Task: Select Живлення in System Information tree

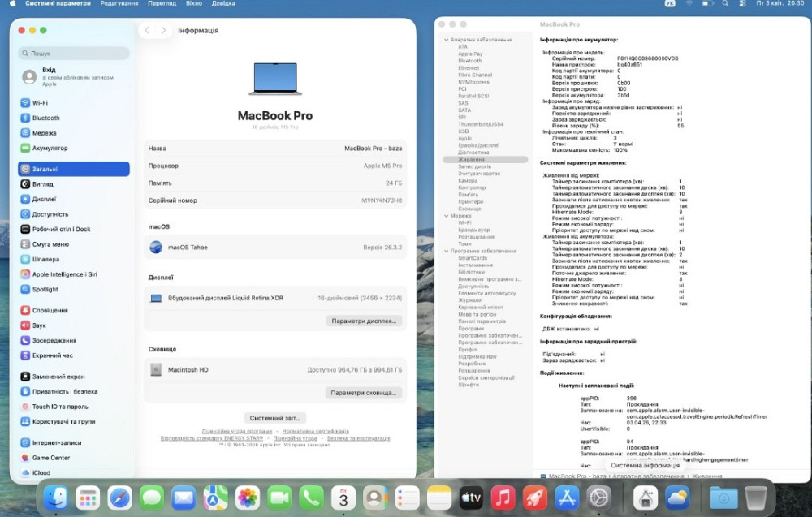Action: point(486,160)
